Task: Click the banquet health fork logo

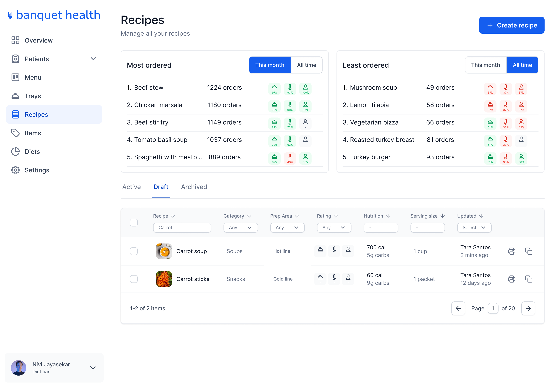Action: point(10,15)
